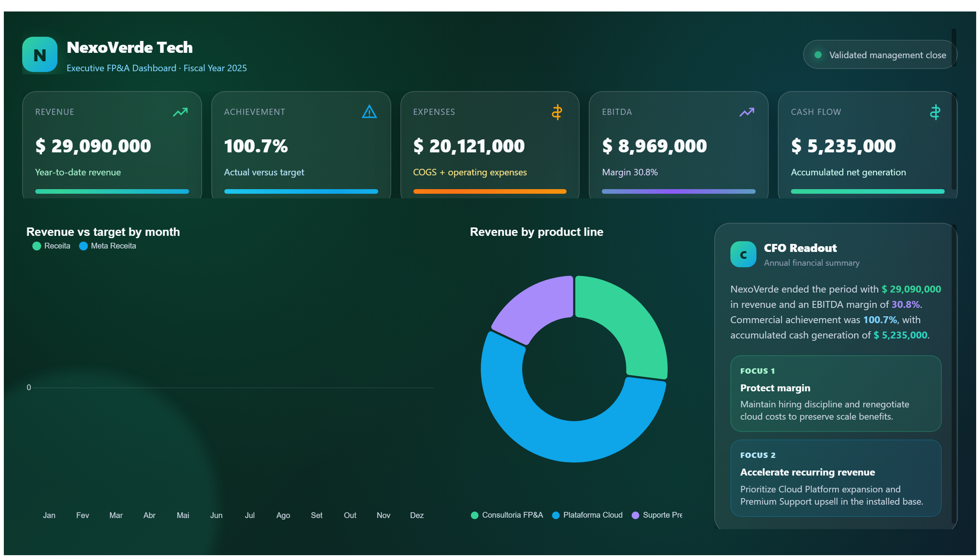Toggle the Meta Receita legend series

(x=108, y=246)
